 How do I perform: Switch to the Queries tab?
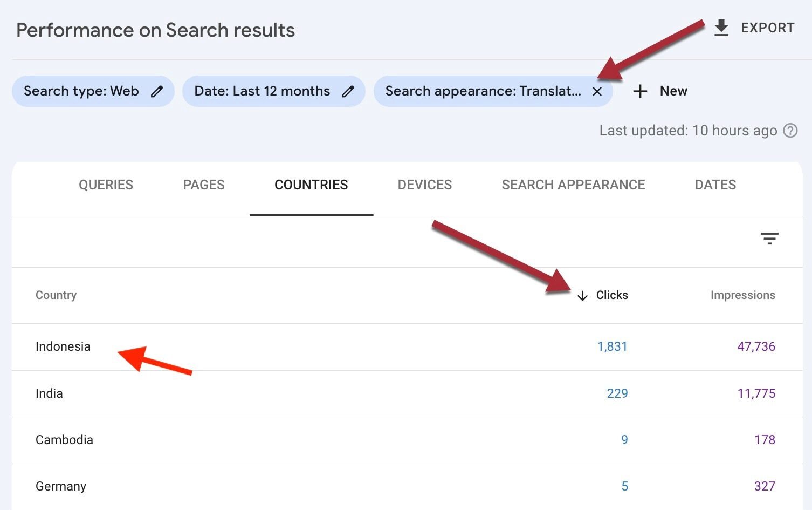point(106,185)
